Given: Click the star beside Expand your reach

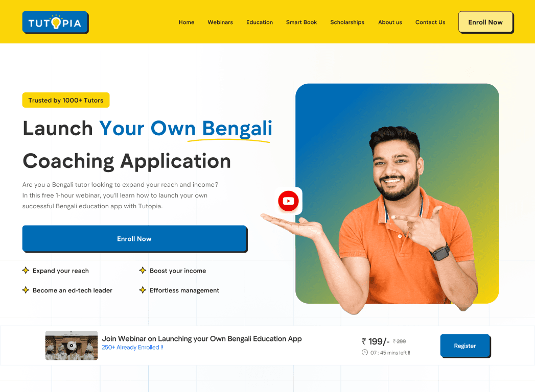Looking at the screenshot, I should pyautogui.click(x=26, y=271).
